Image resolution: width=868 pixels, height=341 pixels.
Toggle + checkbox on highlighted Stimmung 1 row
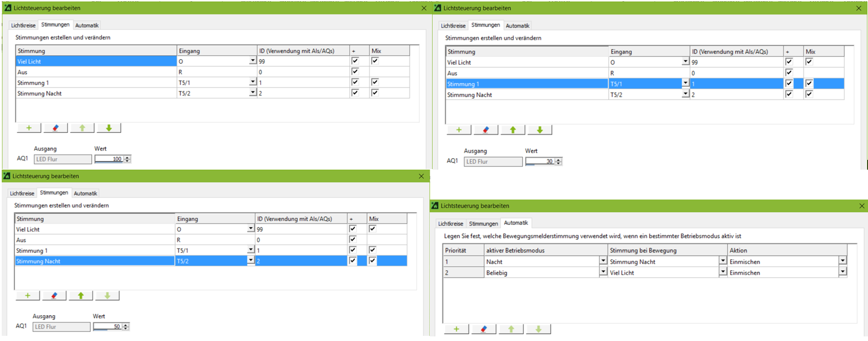tap(789, 84)
